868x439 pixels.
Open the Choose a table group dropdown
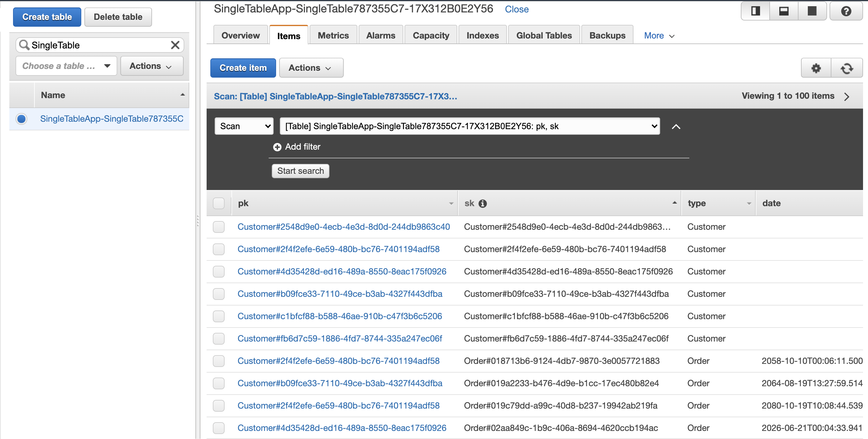tap(66, 66)
